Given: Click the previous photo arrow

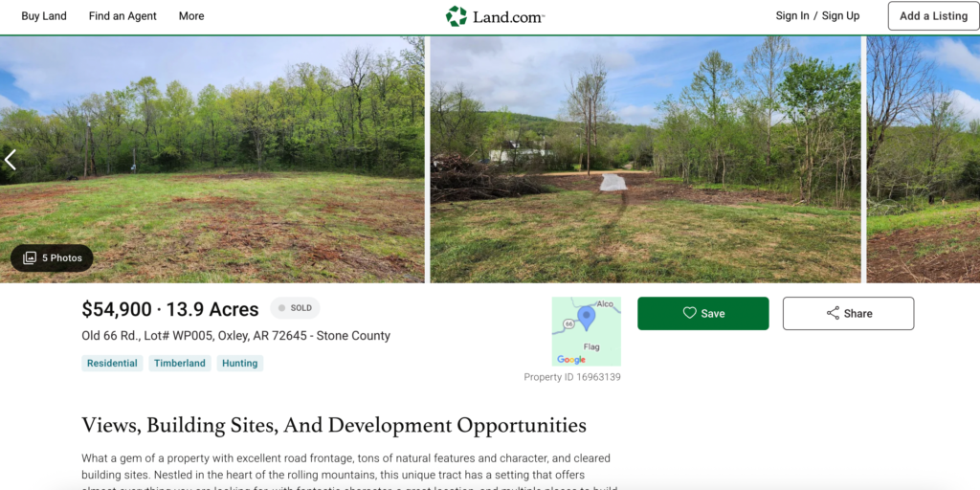Looking at the screenshot, I should point(10,160).
